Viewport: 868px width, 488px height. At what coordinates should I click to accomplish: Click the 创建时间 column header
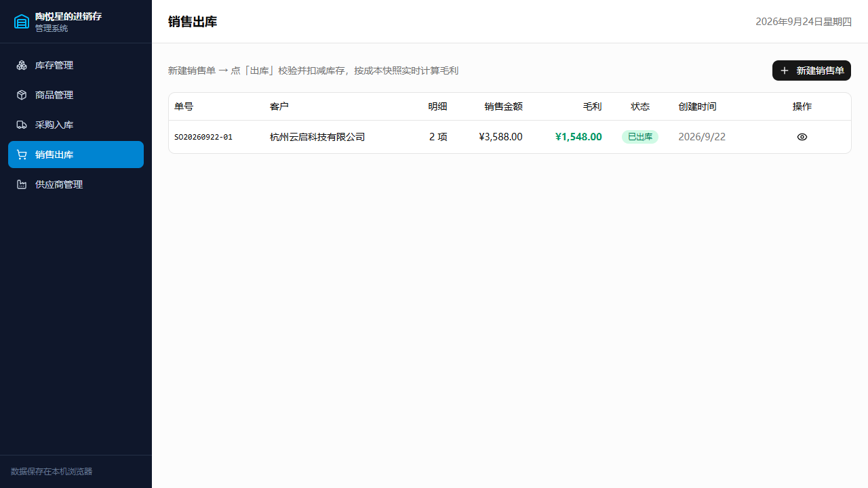(x=697, y=106)
